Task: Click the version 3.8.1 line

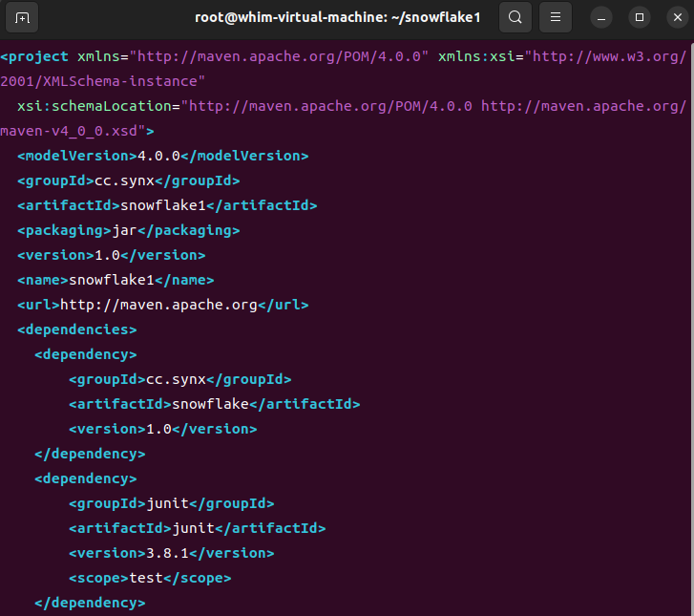Action: pyautogui.click(x=172, y=553)
